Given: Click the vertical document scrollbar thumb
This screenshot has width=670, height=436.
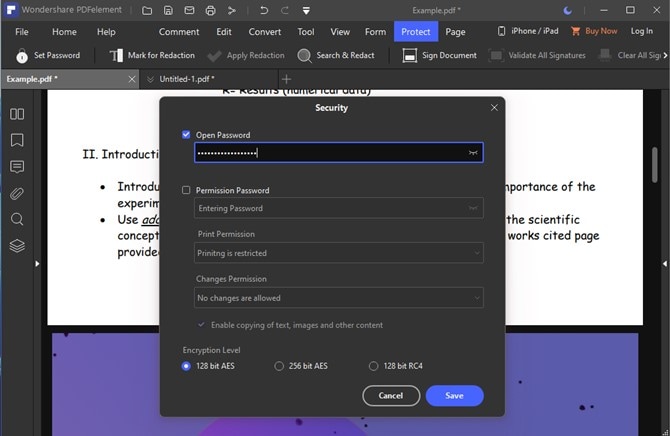Looking at the screenshot, I should (655, 165).
